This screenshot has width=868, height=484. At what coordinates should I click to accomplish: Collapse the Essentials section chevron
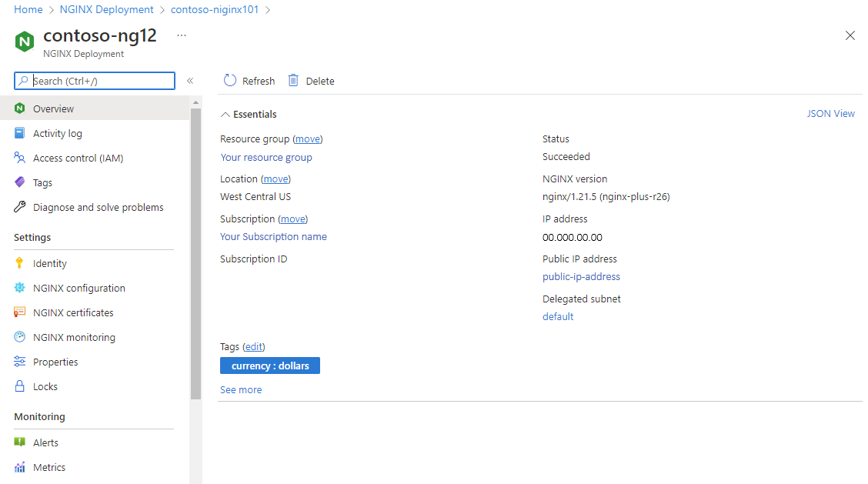[225, 114]
